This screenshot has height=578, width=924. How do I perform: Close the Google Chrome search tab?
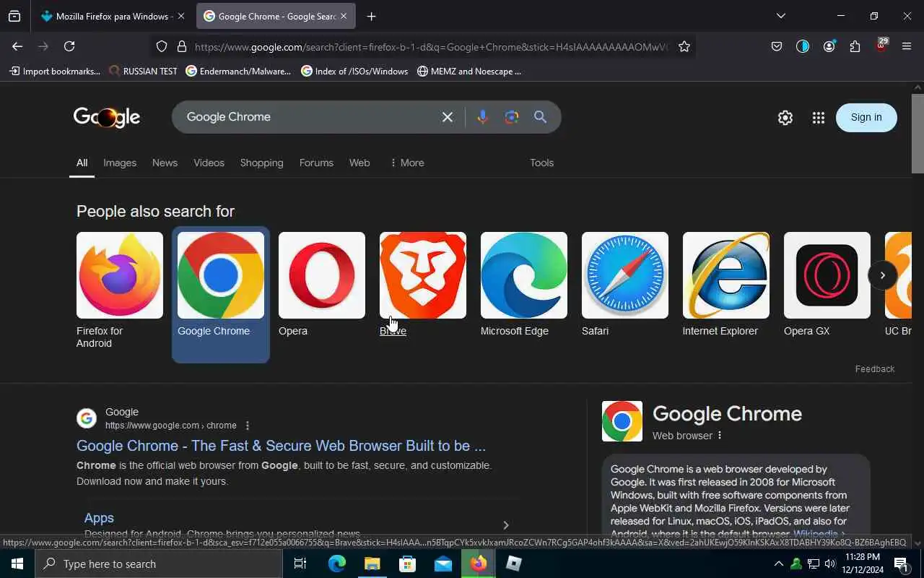pyautogui.click(x=344, y=16)
